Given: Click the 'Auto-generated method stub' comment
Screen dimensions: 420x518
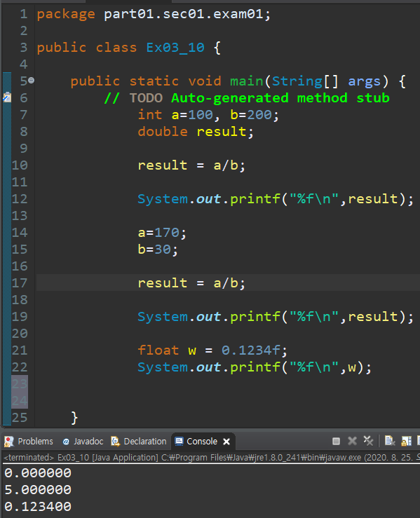Looking at the screenshot, I should click(x=280, y=98).
